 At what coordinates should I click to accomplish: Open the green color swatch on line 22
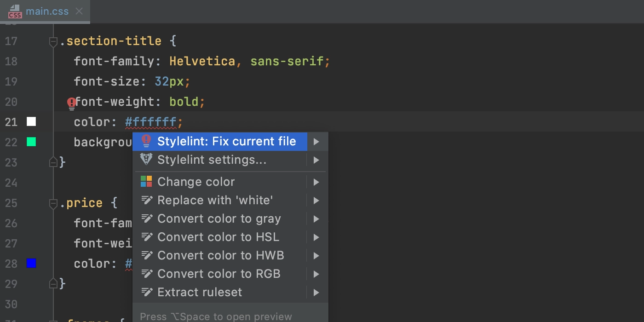(x=31, y=142)
